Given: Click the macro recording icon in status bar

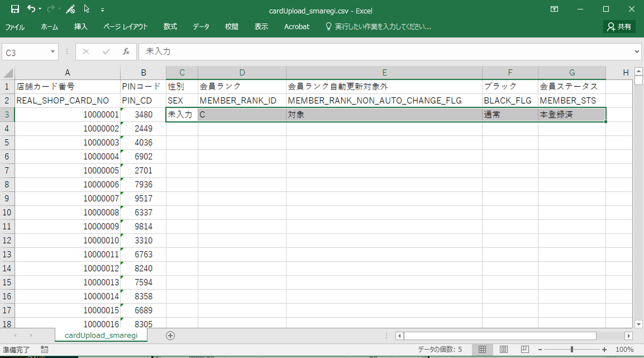Looking at the screenshot, I should coord(44,349).
